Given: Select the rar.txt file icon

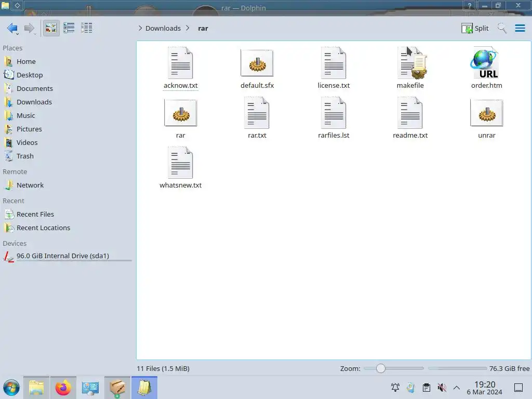Looking at the screenshot, I should pyautogui.click(x=257, y=113).
